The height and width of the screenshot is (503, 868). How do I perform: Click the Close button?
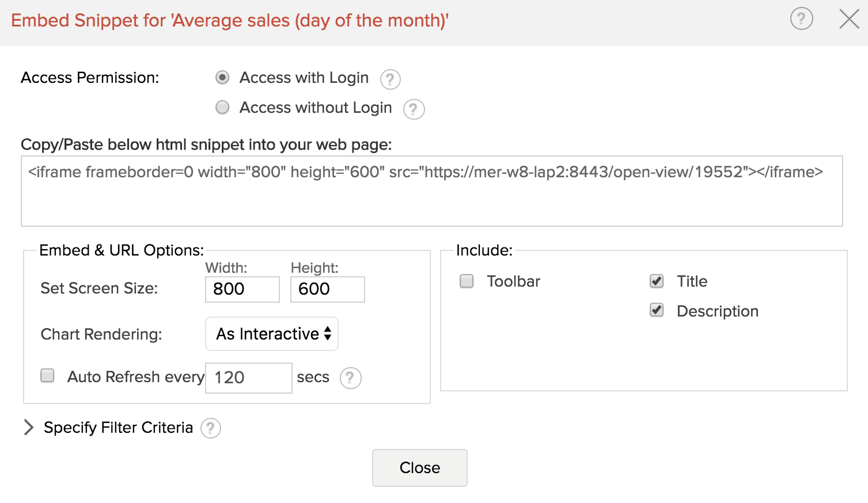[420, 468]
